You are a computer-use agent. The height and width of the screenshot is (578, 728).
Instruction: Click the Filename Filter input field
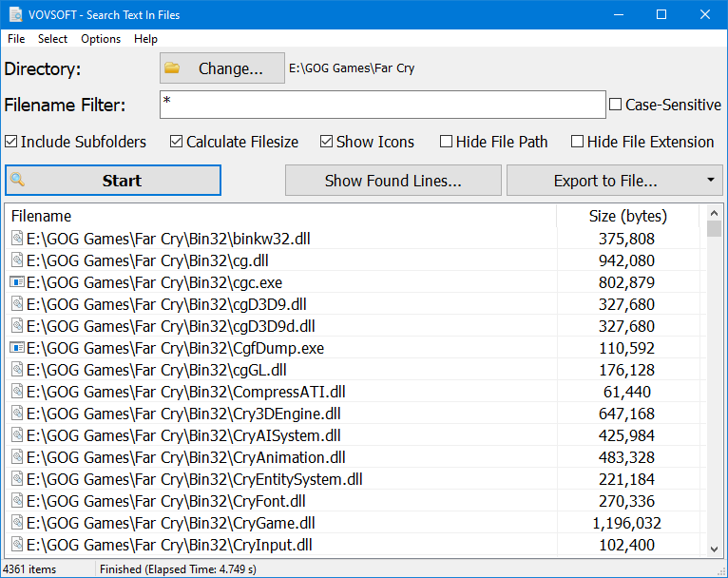383,105
